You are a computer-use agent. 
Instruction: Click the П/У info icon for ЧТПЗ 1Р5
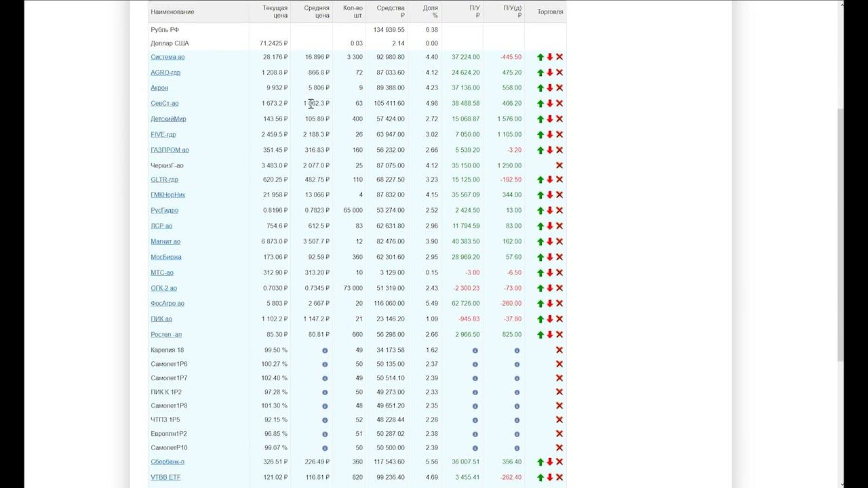coord(475,420)
